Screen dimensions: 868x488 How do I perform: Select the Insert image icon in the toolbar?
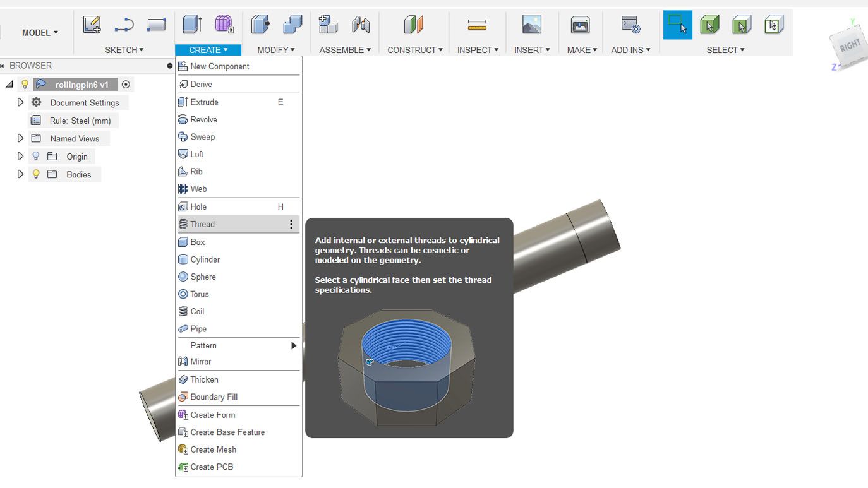click(531, 25)
